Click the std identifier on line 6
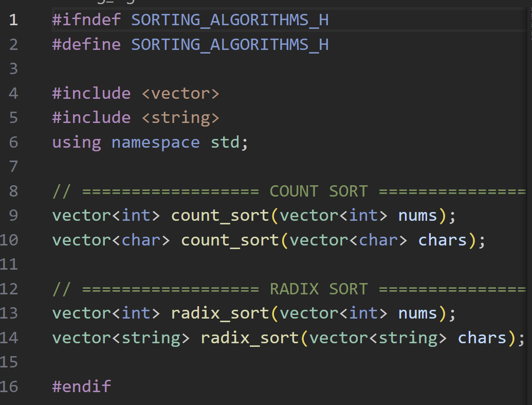The height and width of the screenshot is (405, 532). [x=225, y=142]
